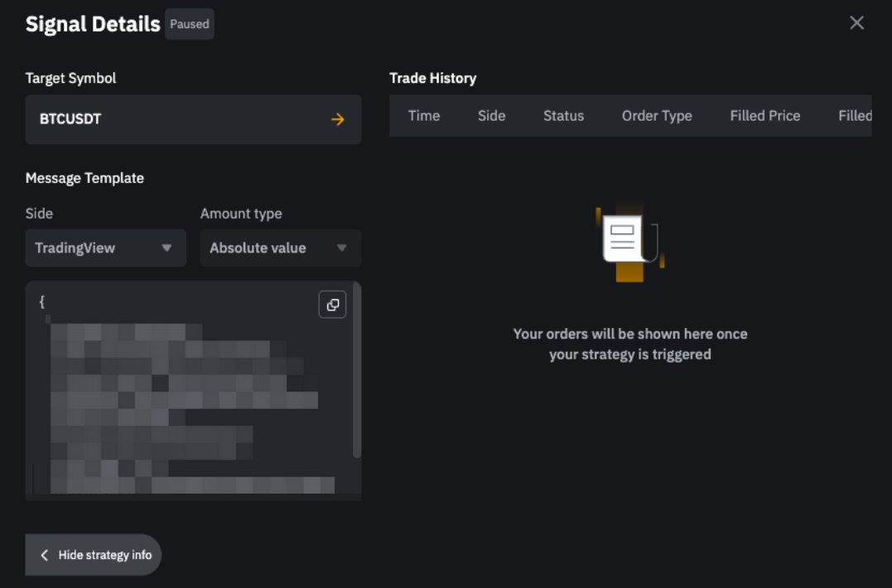Click the truncated Filled column at table edge
The height and width of the screenshot is (588, 892).
click(854, 116)
